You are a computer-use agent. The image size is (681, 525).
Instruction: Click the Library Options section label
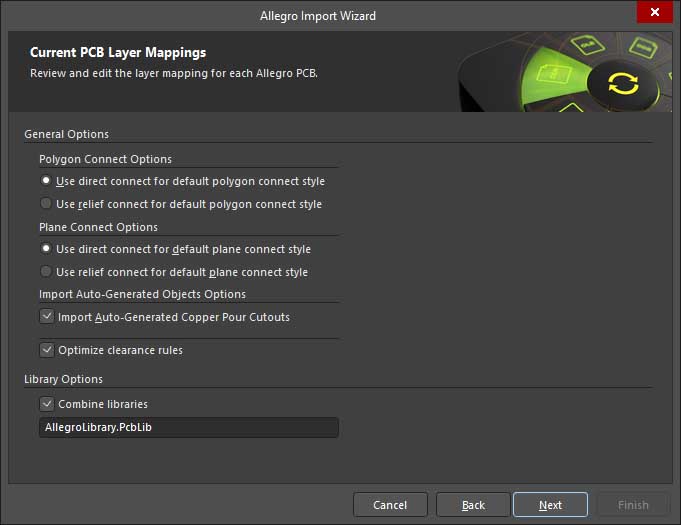tap(64, 379)
